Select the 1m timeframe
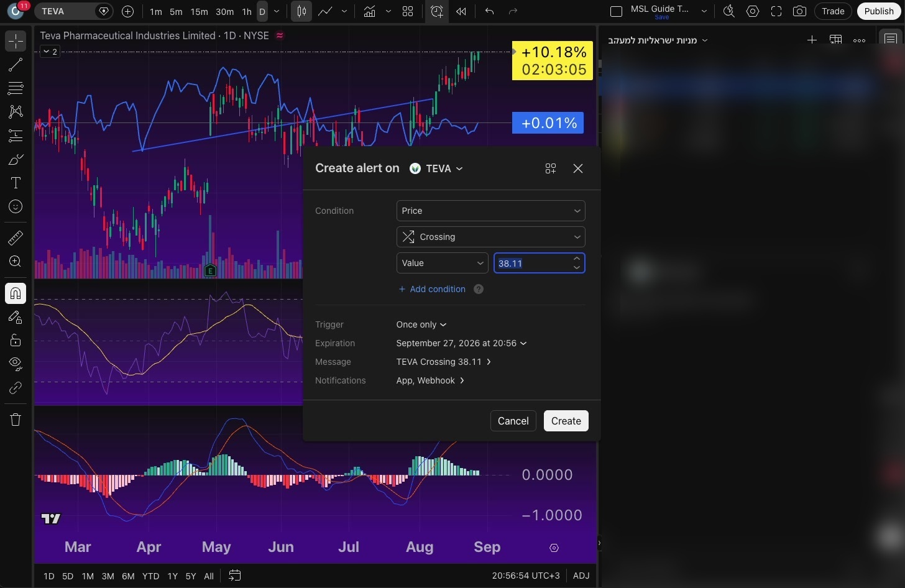 pyautogui.click(x=155, y=11)
